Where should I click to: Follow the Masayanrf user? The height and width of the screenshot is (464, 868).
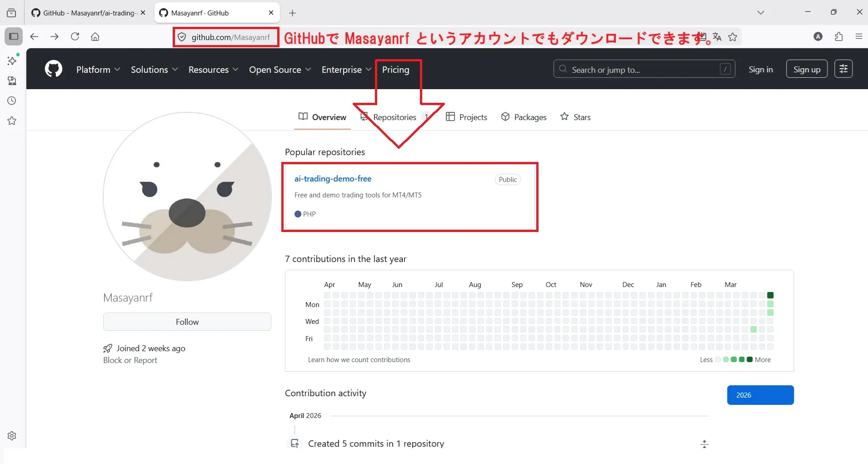pos(187,322)
